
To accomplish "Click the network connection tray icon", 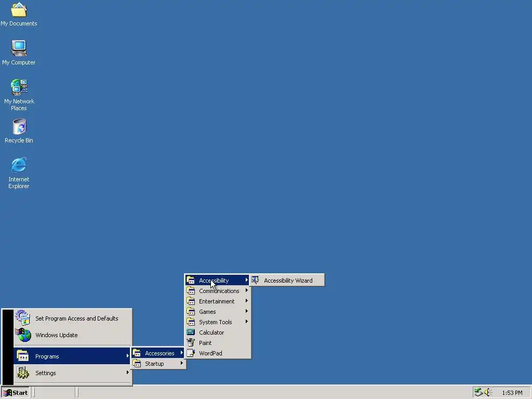I will coord(478,392).
